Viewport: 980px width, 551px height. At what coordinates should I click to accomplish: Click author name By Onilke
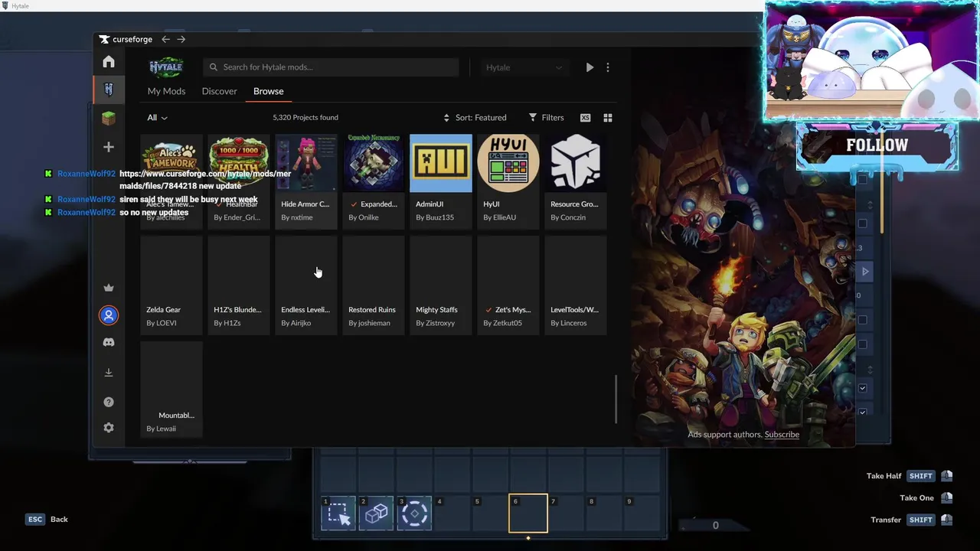tap(364, 217)
